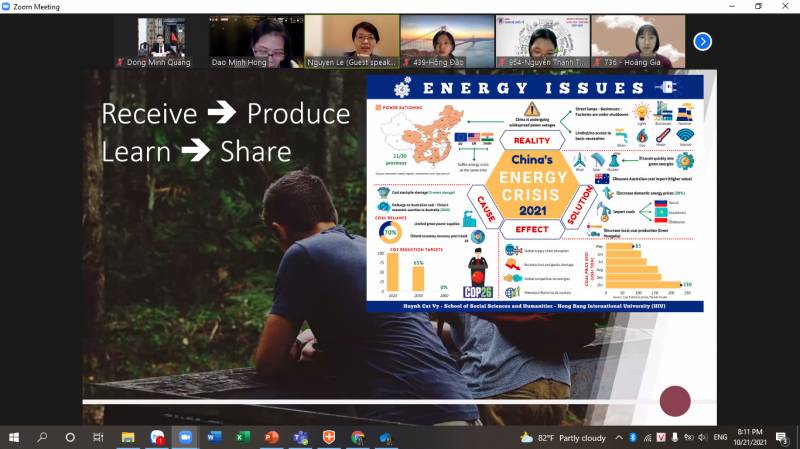Open Task View from the taskbar
Image resolution: width=800 pixels, height=449 pixels.
pyautogui.click(x=98, y=437)
